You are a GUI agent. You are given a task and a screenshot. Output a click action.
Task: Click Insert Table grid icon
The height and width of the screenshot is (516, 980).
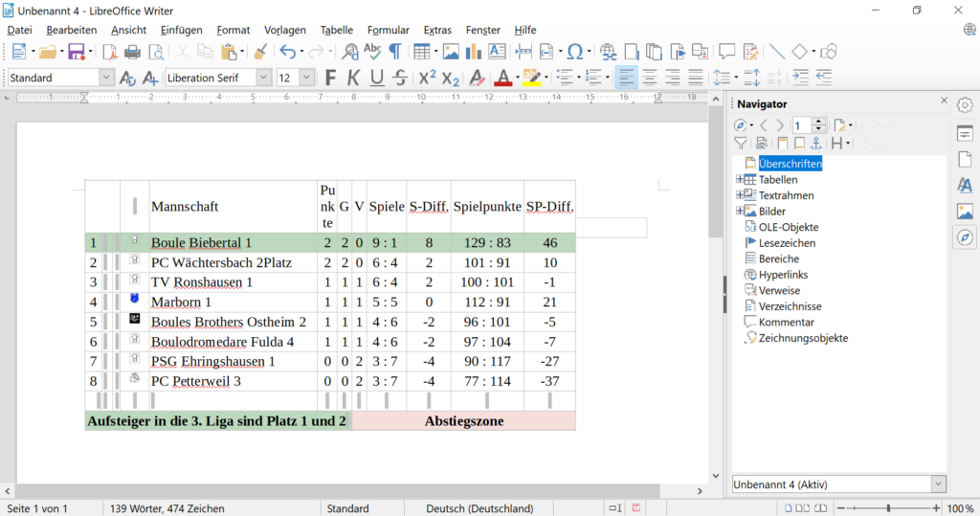pyautogui.click(x=421, y=52)
